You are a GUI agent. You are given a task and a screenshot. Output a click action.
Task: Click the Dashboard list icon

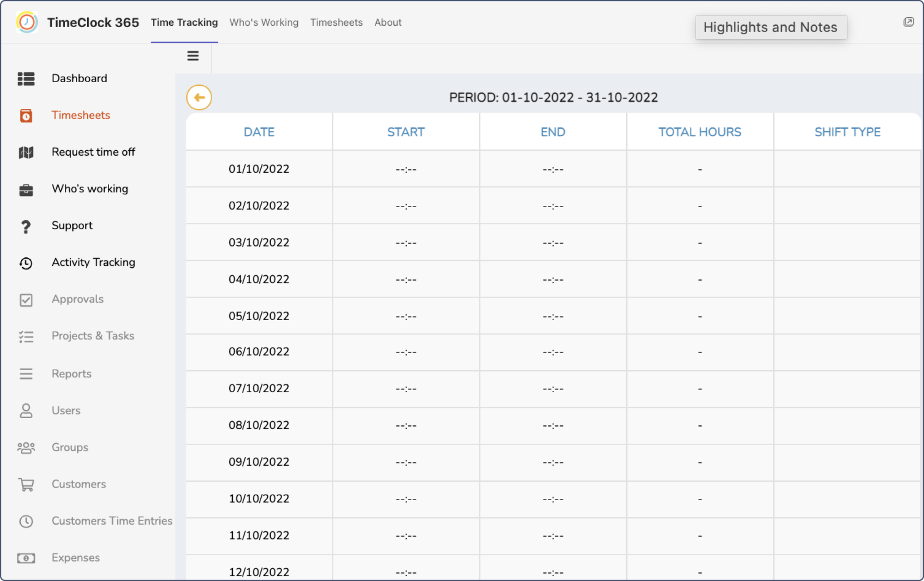pyautogui.click(x=26, y=79)
